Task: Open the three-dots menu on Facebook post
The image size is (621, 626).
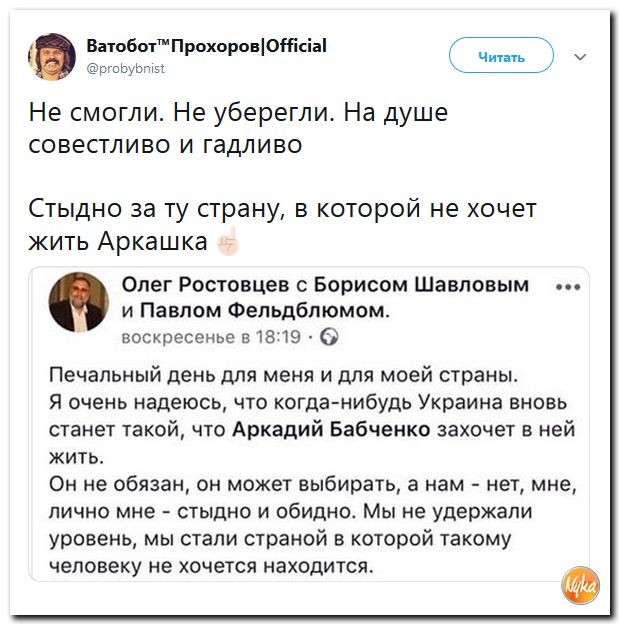Action: (566, 286)
